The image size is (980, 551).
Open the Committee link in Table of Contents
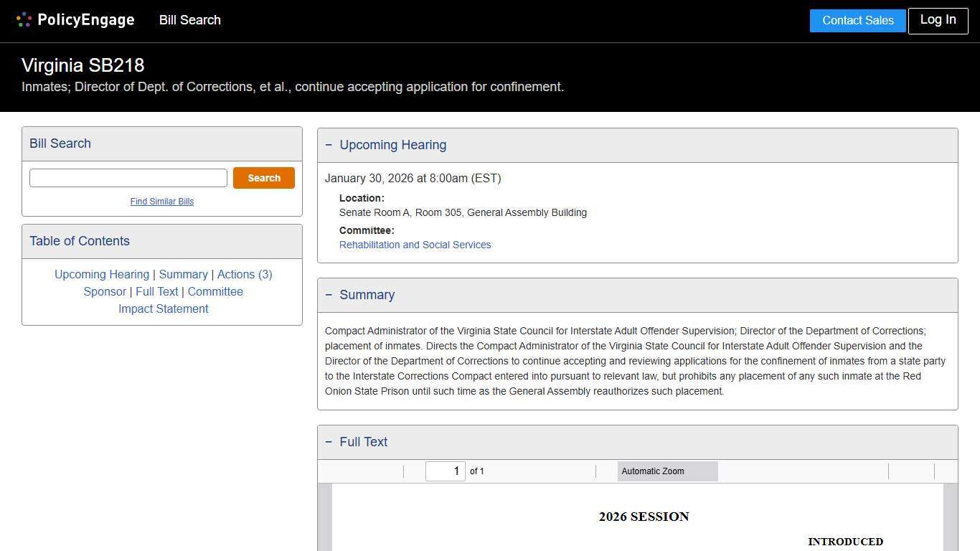point(215,291)
